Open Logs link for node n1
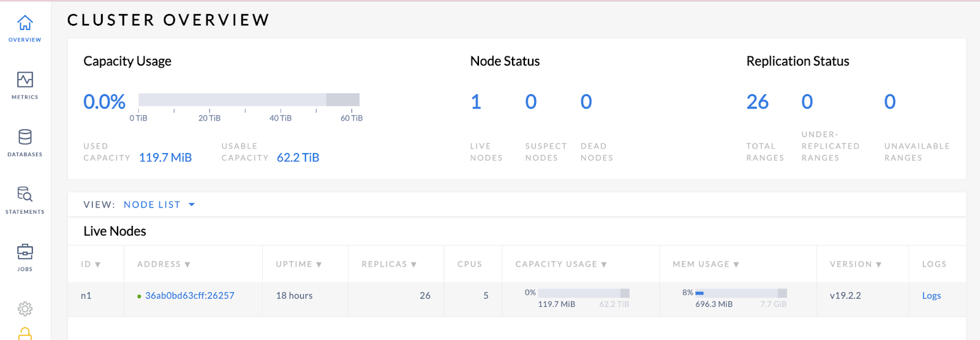This screenshot has height=340, width=980. point(931,295)
